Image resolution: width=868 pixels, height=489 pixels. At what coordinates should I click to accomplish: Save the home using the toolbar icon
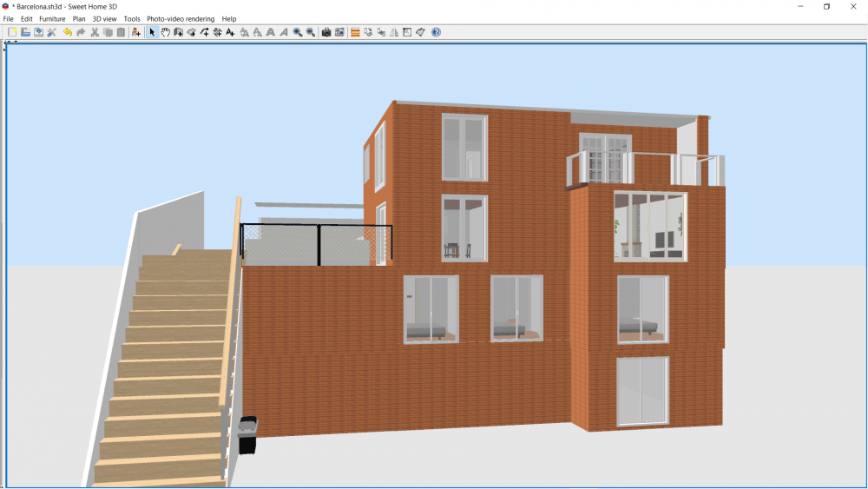pyautogui.click(x=39, y=32)
